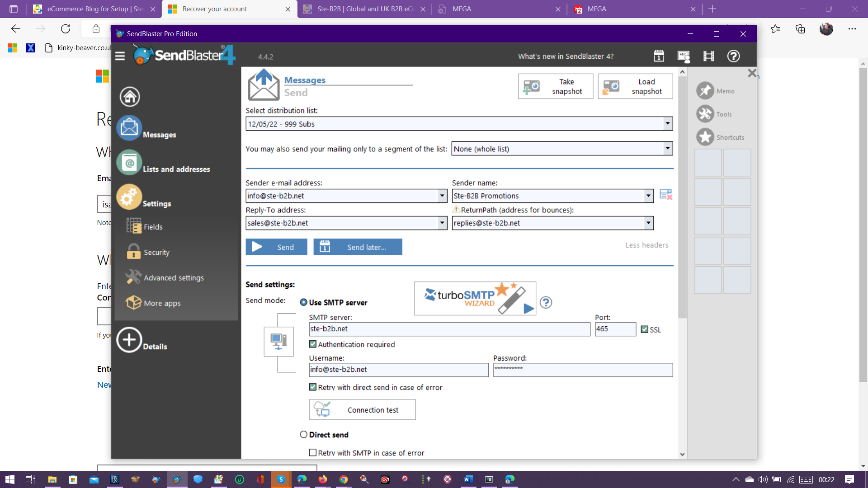Expand the distribution list dropdown

[x=667, y=123]
